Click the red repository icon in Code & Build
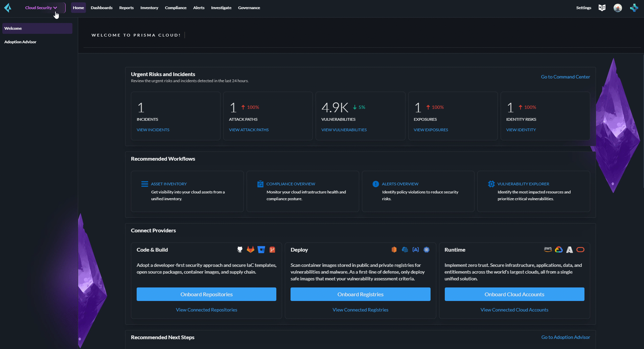The image size is (644, 349). click(272, 250)
